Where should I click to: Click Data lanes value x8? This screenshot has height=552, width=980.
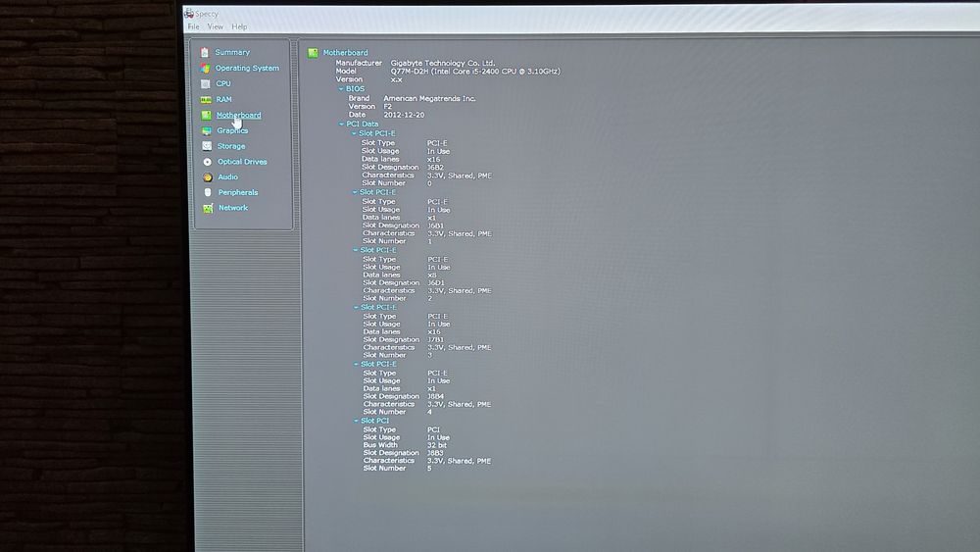point(432,276)
